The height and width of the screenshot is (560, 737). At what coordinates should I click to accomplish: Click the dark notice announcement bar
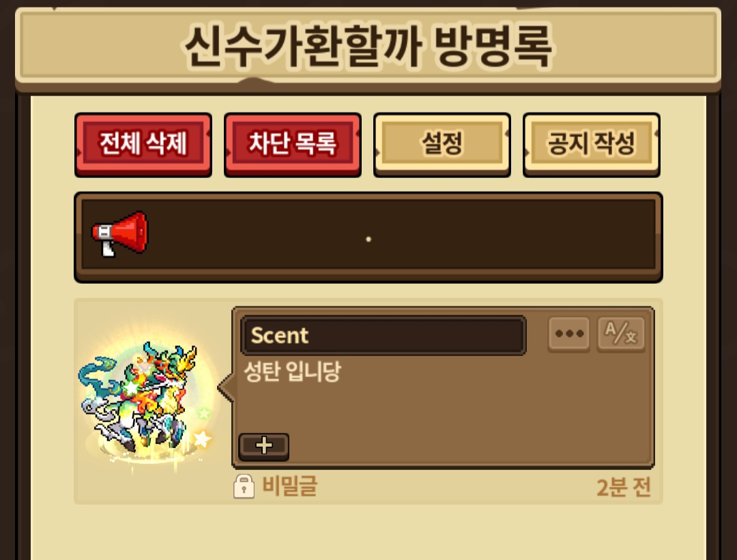[369, 237]
